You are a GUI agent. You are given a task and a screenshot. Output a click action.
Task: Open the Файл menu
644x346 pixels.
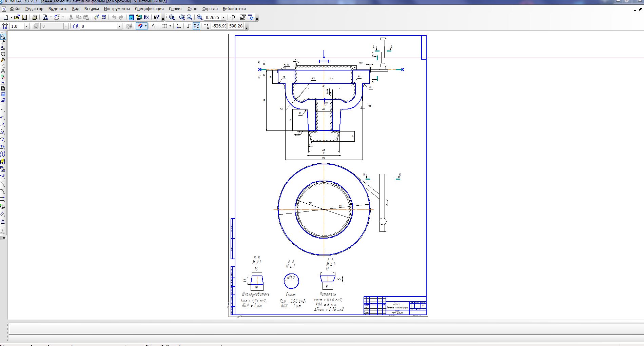click(15, 9)
